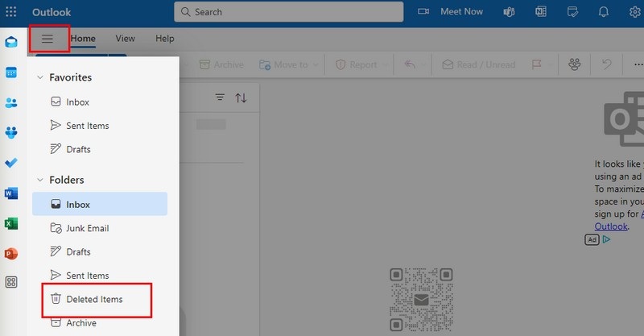Open the Move to dropdown arrow
The height and width of the screenshot is (336, 644).
316,65
